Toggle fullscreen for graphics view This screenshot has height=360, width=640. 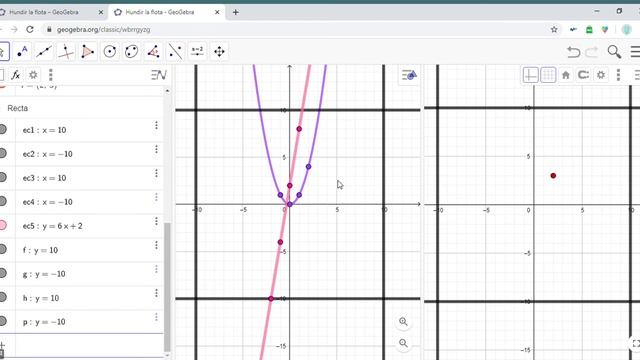(636, 344)
